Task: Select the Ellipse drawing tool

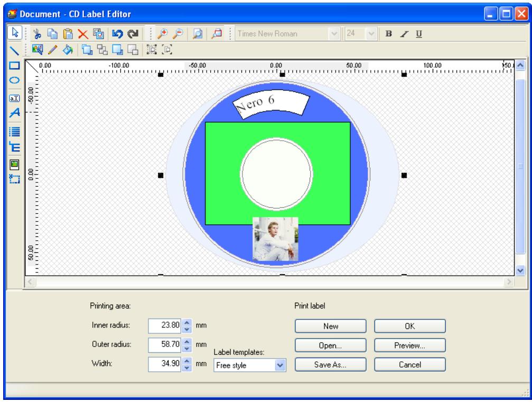Action: [x=14, y=80]
